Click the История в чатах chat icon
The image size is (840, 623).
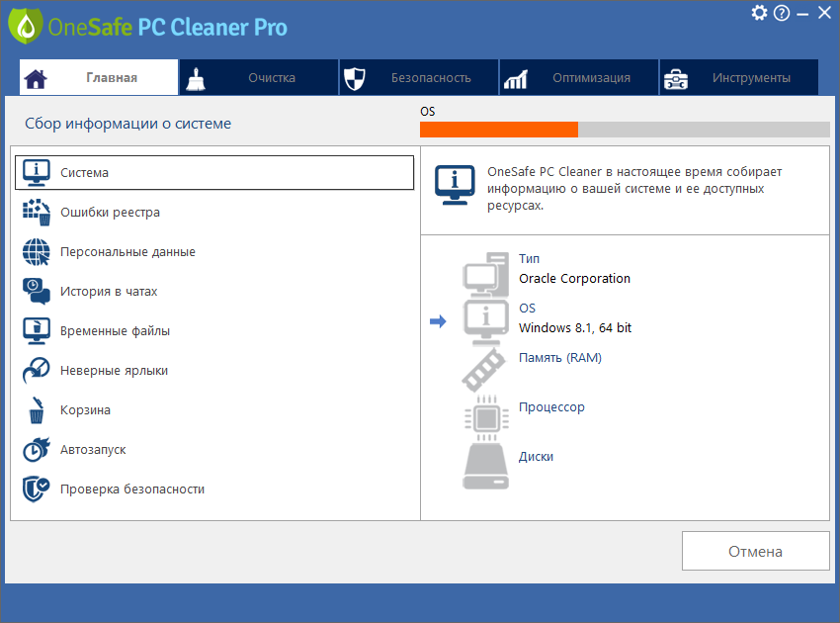37,291
